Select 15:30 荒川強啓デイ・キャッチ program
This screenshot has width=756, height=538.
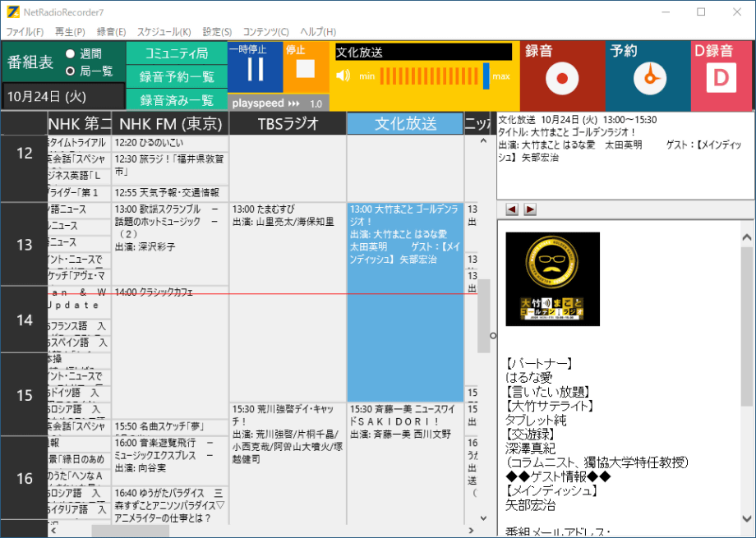[x=288, y=464]
